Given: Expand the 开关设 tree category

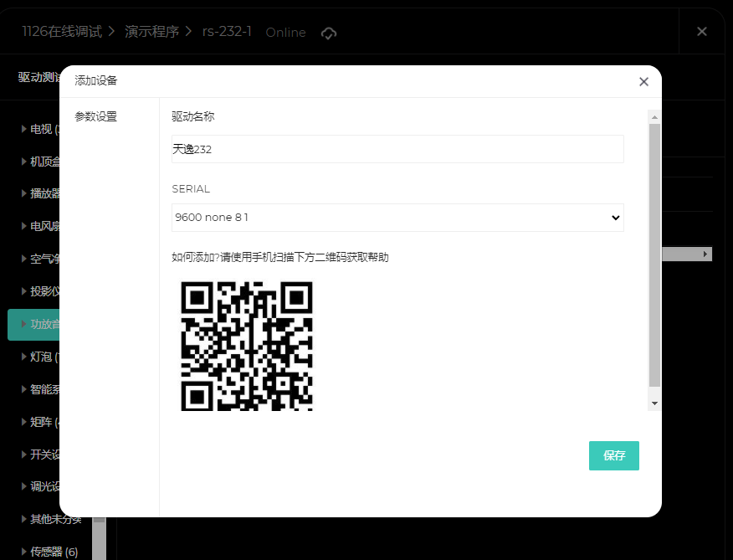Looking at the screenshot, I should click(23, 454).
